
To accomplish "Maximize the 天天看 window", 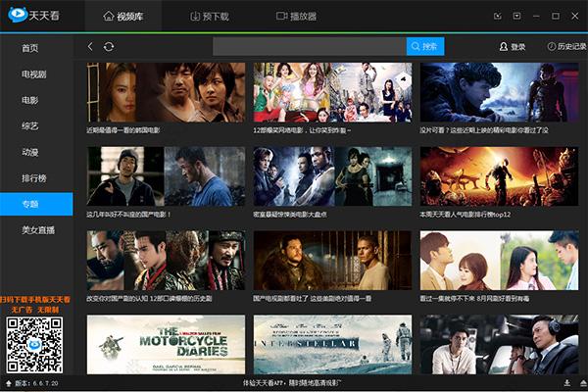I will 556,16.
